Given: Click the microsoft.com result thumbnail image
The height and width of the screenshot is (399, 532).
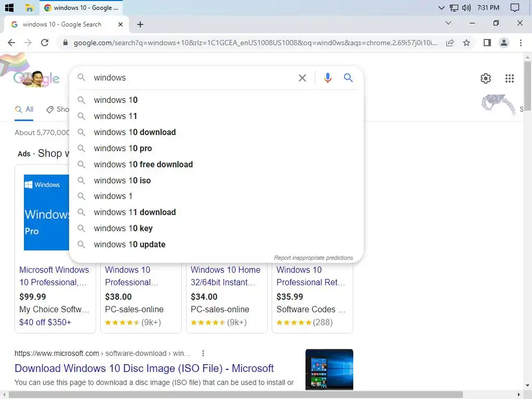Looking at the screenshot, I should tap(329, 369).
